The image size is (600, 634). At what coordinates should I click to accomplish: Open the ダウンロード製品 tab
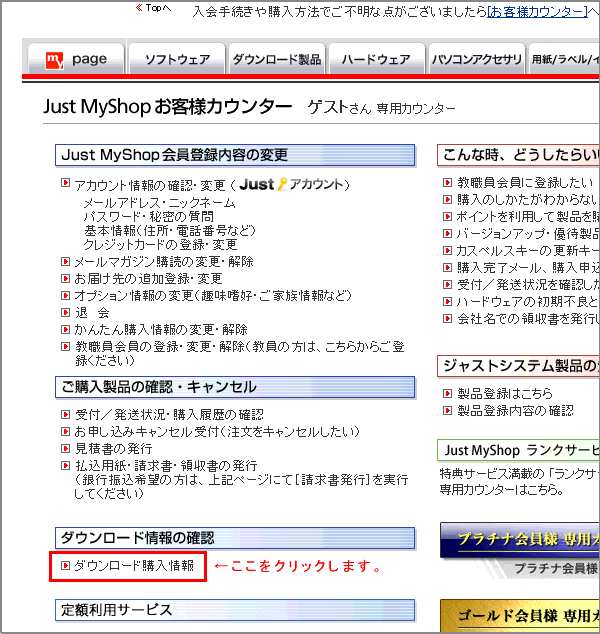click(x=276, y=60)
